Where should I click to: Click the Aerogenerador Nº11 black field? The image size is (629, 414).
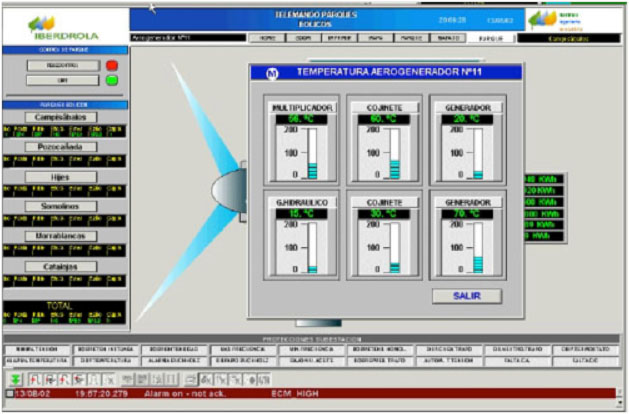tap(188, 38)
